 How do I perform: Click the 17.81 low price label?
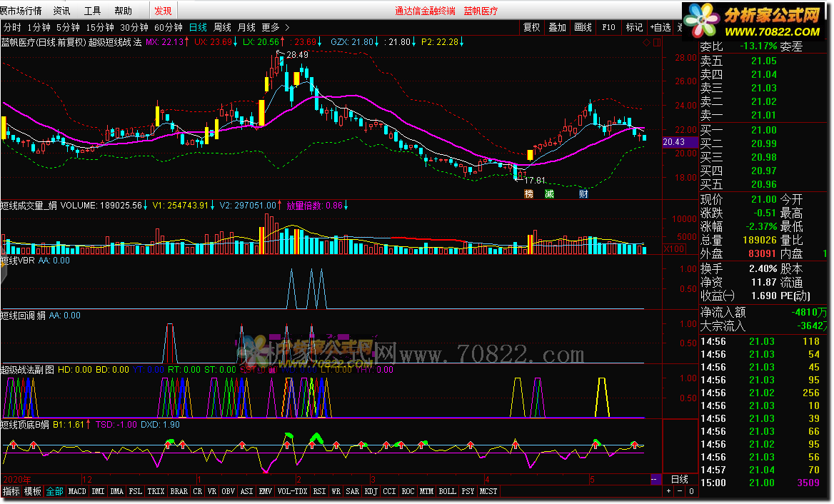tap(535, 181)
